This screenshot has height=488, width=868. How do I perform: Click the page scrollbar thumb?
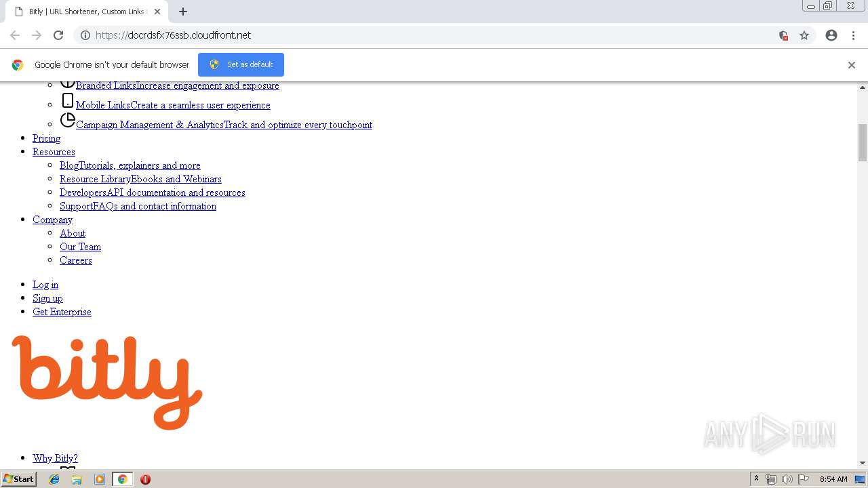[x=863, y=142]
